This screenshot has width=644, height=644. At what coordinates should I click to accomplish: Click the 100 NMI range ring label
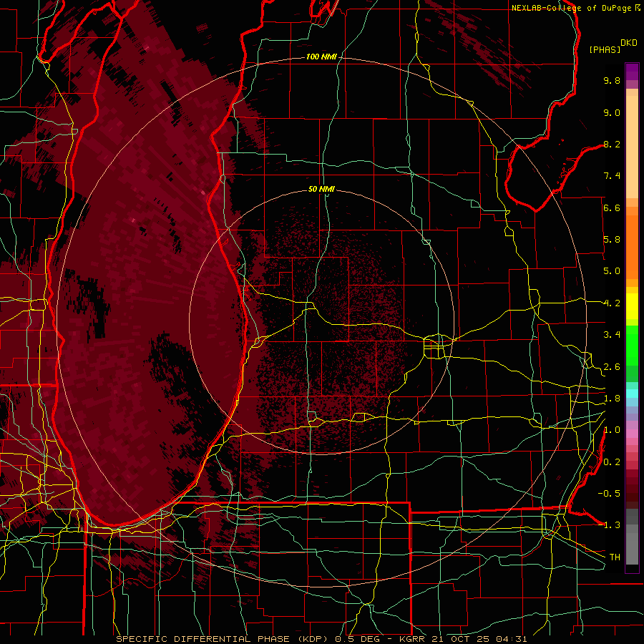(321, 57)
